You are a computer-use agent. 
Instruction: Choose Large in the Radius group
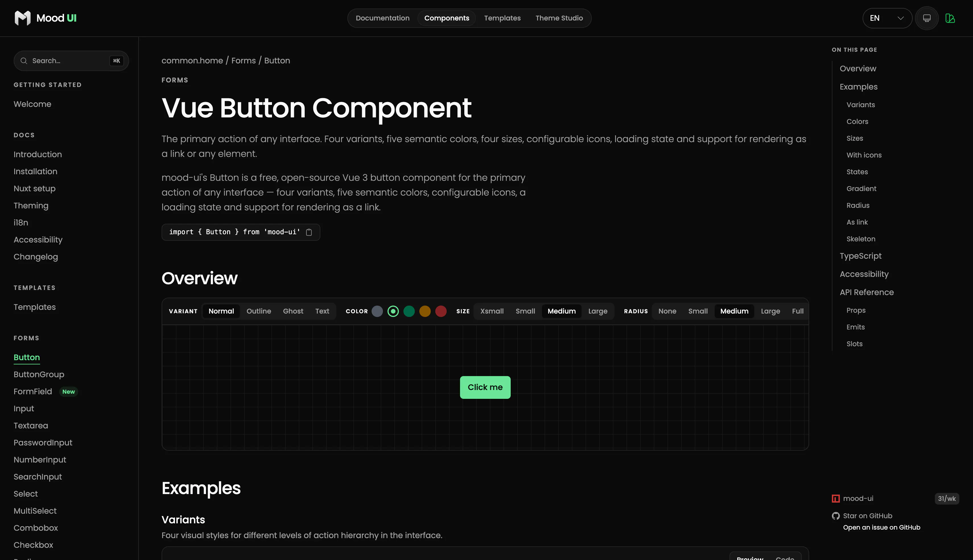click(770, 311)
